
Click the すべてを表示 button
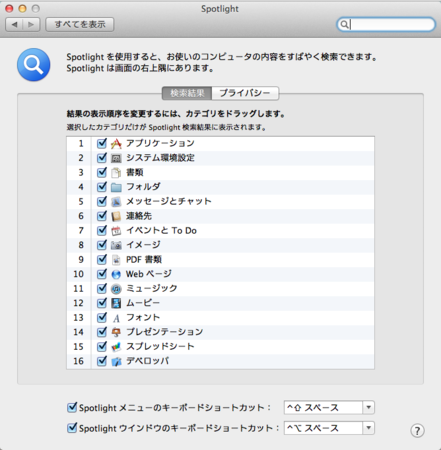pos(80,24)
